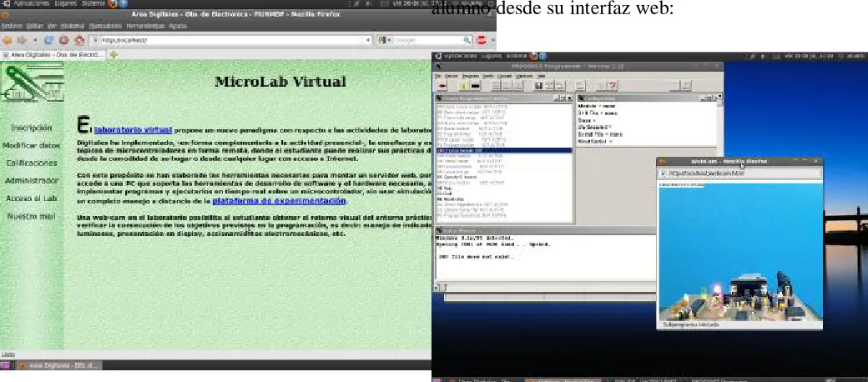Open the Editar menu in Firefox
This screenshot has width=868, height=382.
click(35, 25)
